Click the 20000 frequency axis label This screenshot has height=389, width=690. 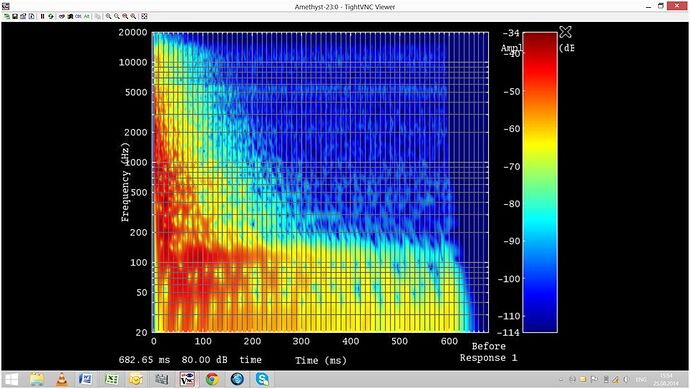click(132, 32)
